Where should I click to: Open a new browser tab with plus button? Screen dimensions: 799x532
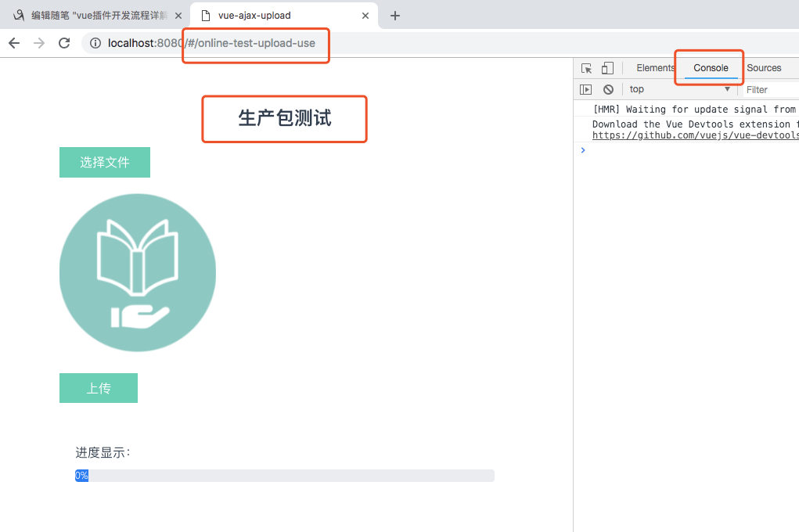pyautogui.click(x=395, y=15)
